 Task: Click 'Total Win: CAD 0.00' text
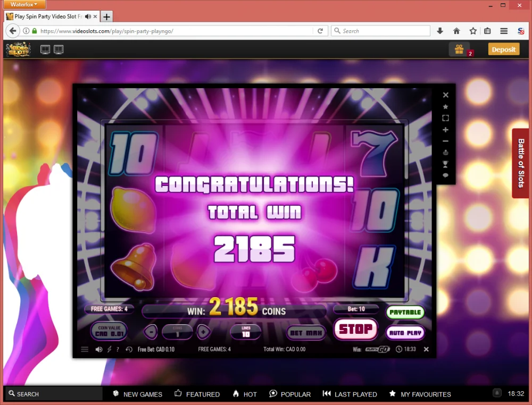pyautogui.click(x=284, y=349)
